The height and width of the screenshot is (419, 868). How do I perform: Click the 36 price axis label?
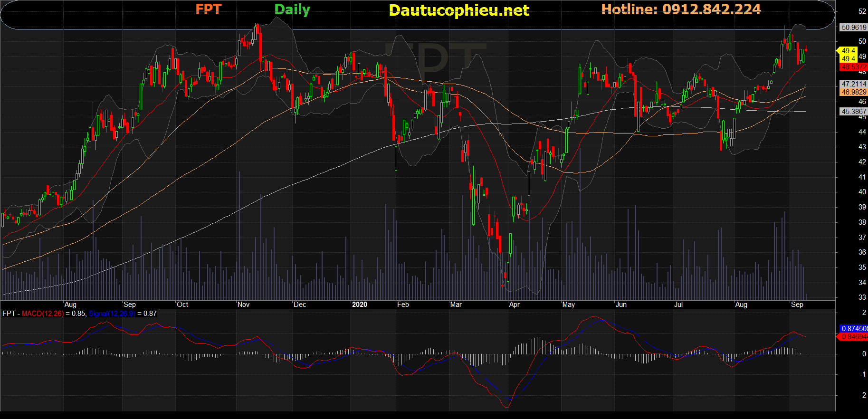point(862,252)
